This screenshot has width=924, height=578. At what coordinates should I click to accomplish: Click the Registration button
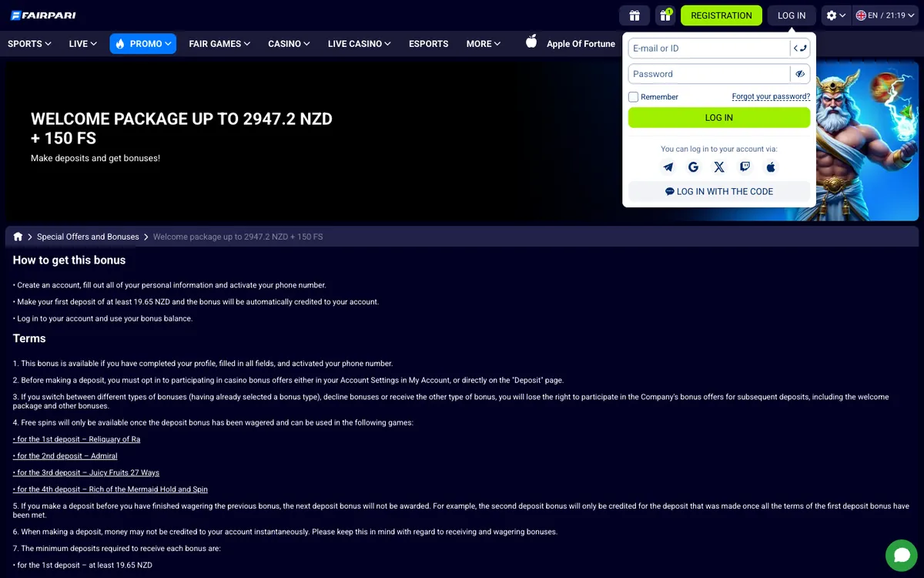pos(721,15)
